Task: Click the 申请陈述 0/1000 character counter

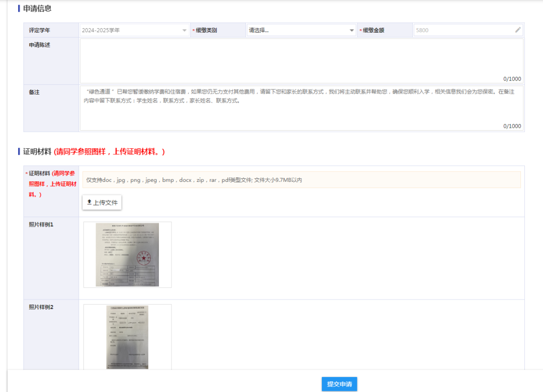Action: [x=512, y=79]
